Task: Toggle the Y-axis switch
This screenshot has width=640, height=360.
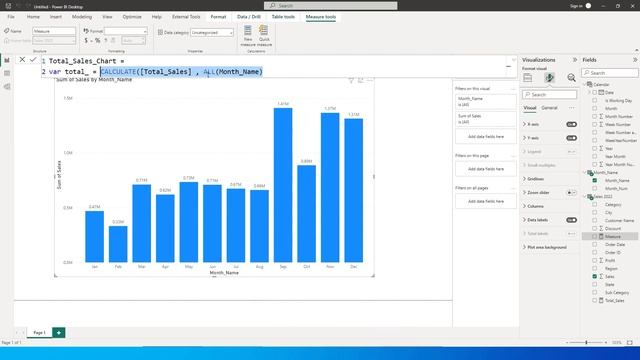Action: pyautogui.click(x=571, y=138)
